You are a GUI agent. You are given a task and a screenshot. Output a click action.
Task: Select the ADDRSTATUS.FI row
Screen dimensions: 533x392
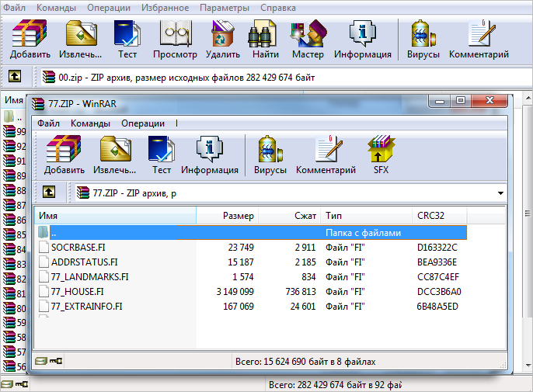(251, 262)
